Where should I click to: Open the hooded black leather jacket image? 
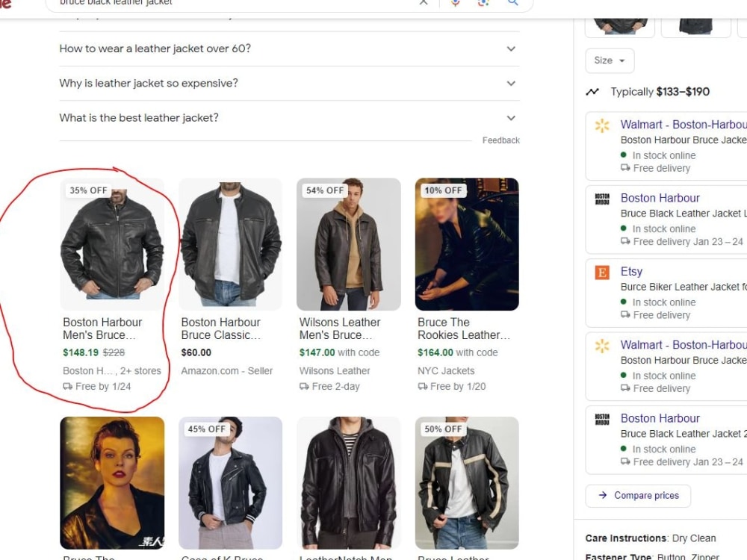click(x=348, y=483)
